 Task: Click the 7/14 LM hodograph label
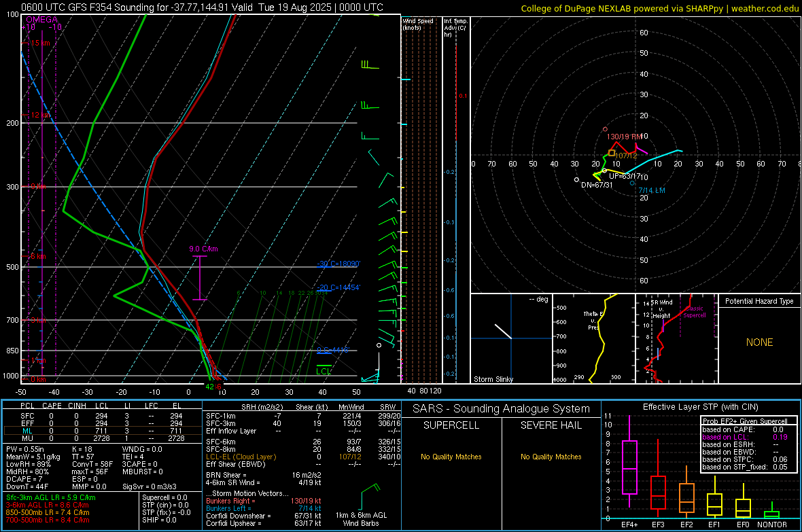point(652,190)
